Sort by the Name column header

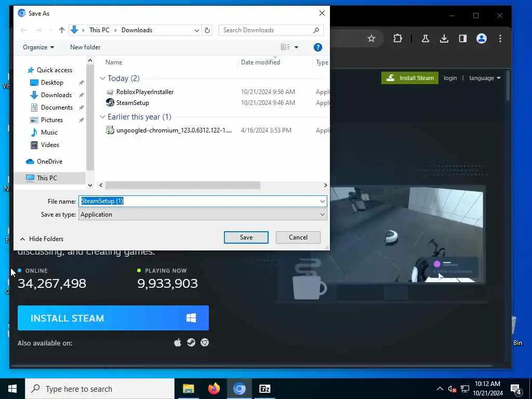point(114,62)
